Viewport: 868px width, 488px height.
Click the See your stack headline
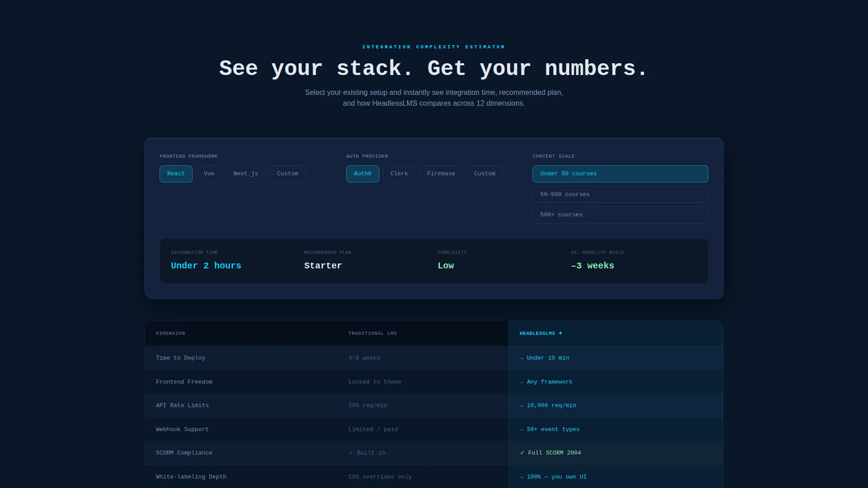pos(434,69)
